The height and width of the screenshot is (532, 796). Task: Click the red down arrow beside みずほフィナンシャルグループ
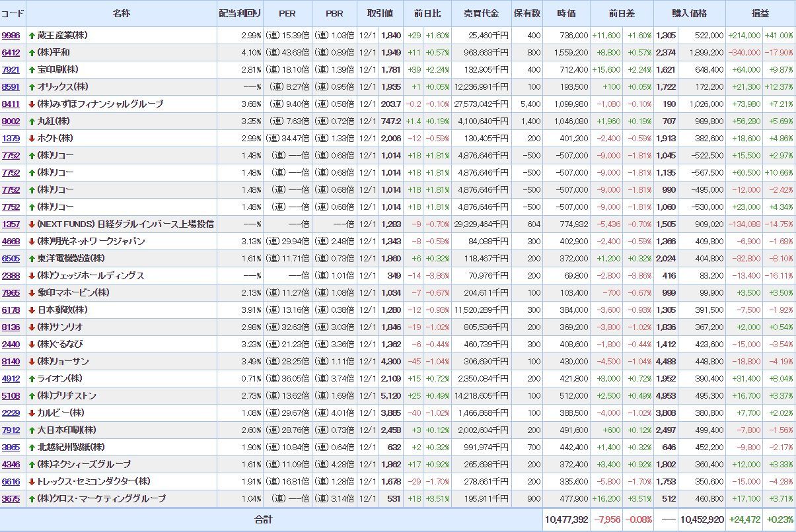[32, 104]
